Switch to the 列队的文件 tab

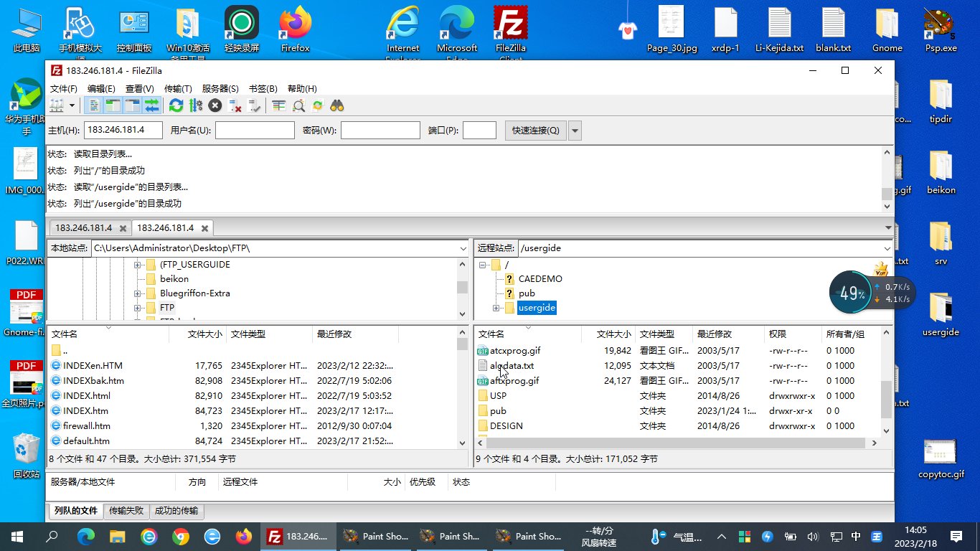[76, 511]
